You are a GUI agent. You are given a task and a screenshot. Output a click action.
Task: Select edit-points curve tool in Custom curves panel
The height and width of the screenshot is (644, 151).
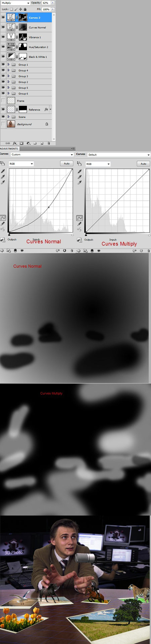coord(3,218)
